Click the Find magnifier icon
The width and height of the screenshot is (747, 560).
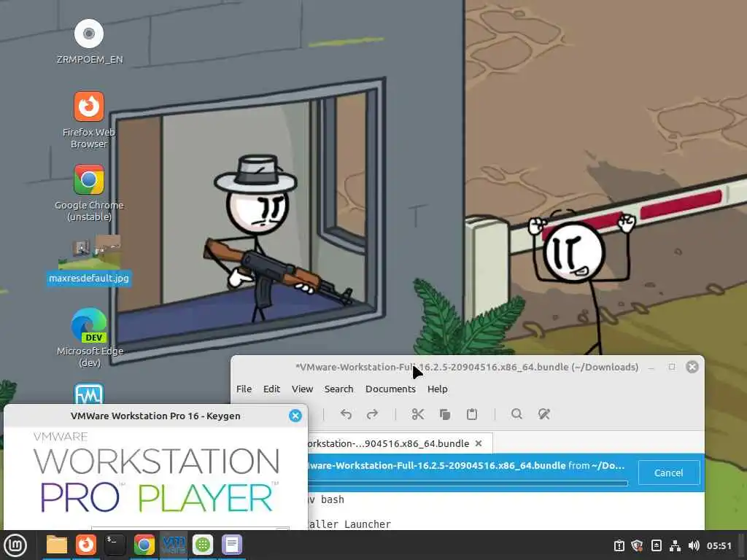coord(517,414)
